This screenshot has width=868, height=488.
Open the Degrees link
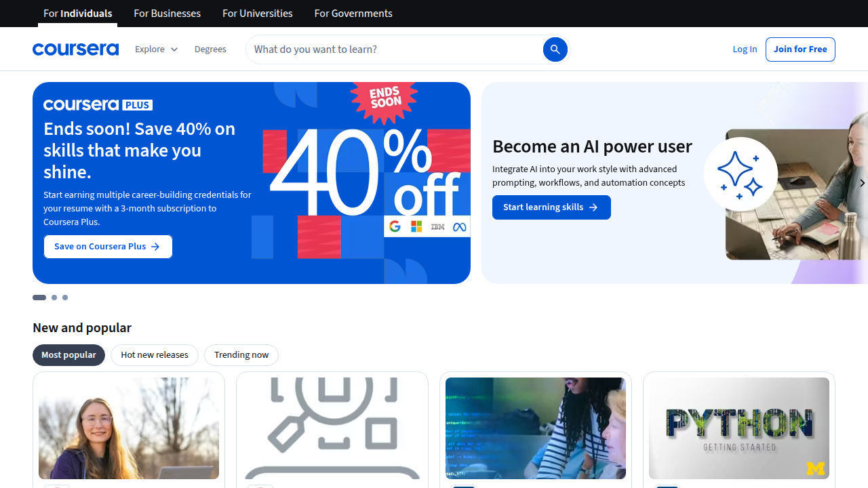click(x=210, y=49)
